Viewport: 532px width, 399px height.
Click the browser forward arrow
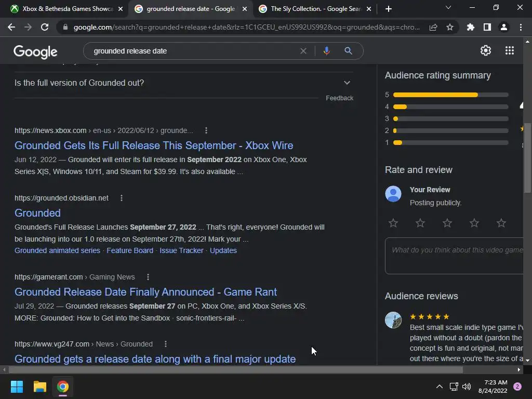coord(28,27)
